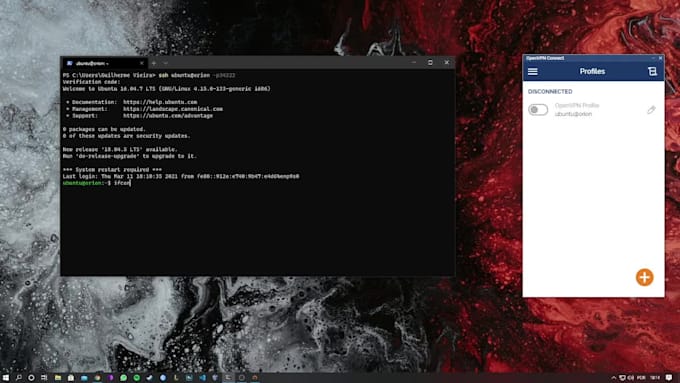Screen dimensions: 680x383
Task: Open WhatsApp icon on the taskbar
Action: pyautogui.click(x=124, y=378)
